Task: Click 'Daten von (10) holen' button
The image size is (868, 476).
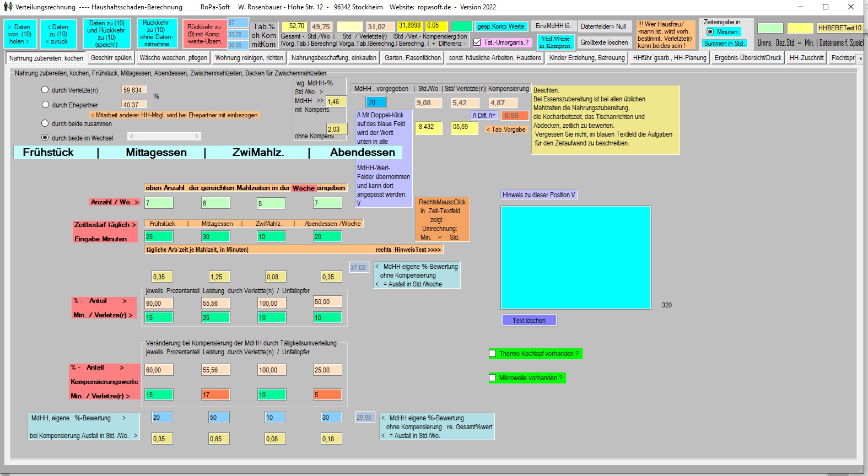Action: pyautogui.click(x=20, y=34)
